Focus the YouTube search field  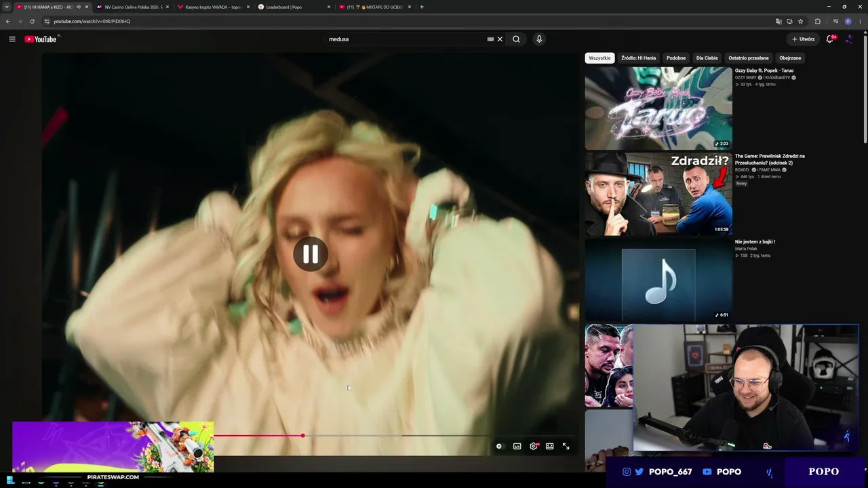405,39
